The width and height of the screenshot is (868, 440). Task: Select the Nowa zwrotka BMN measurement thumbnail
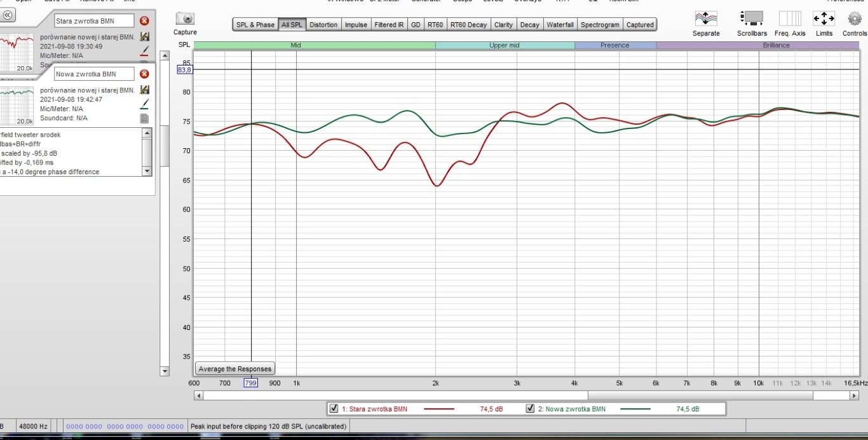[17, 106]
